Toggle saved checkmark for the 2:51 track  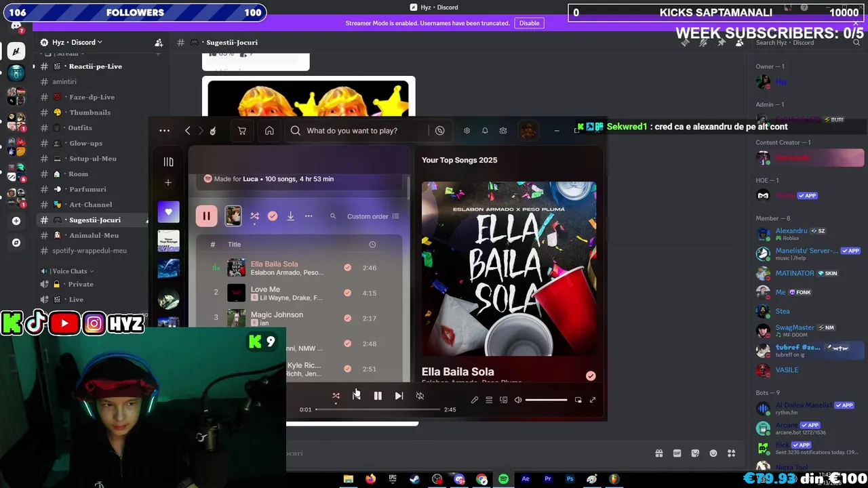click(348, 369)
